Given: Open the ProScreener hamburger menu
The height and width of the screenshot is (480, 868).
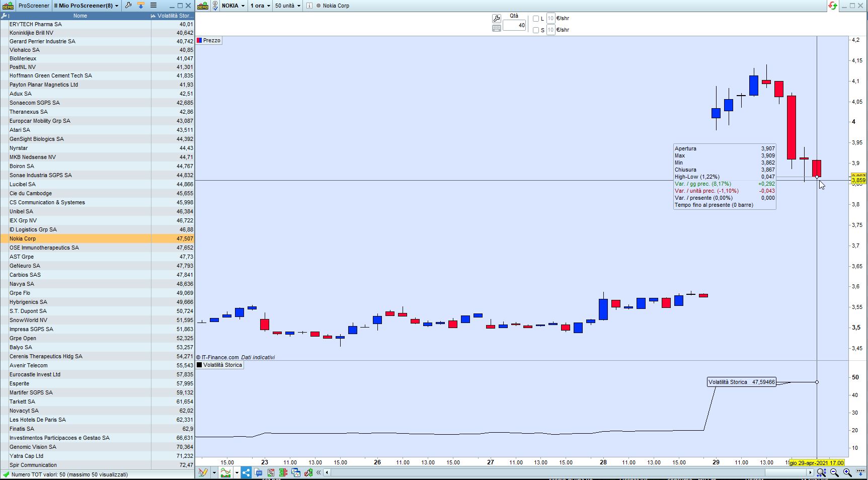Looking at the screenshot, I should coord(153,6).
